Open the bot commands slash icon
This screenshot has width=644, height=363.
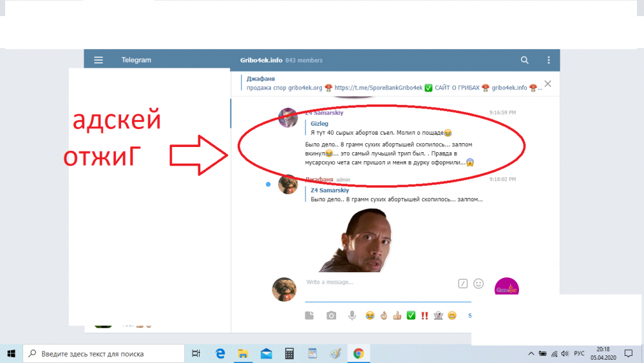pos(462,283)
